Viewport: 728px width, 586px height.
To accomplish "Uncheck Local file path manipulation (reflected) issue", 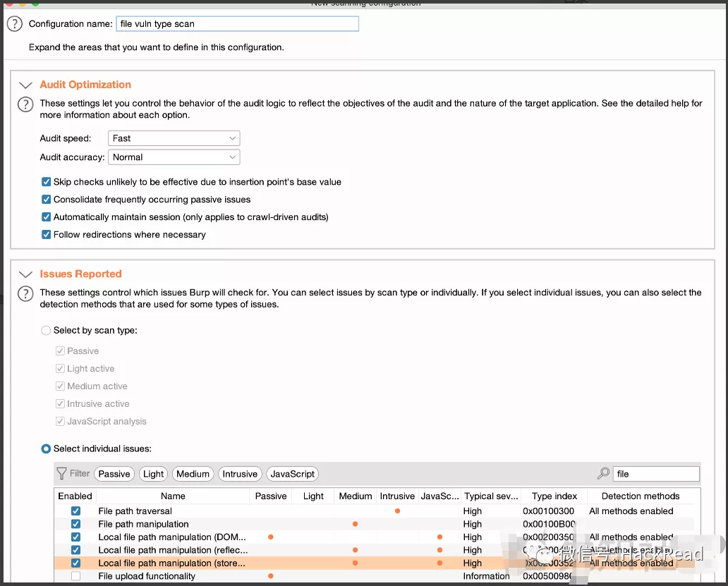I will coord(75,550).
